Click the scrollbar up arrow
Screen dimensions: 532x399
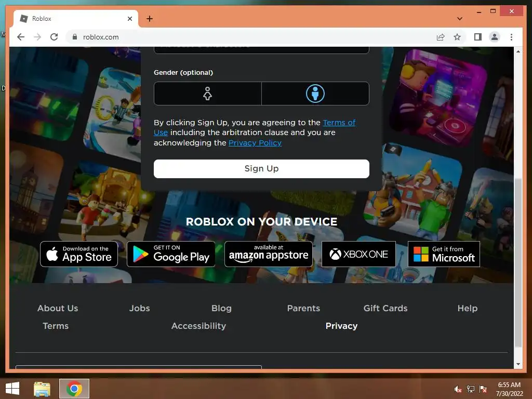click(x=518, y=51)
